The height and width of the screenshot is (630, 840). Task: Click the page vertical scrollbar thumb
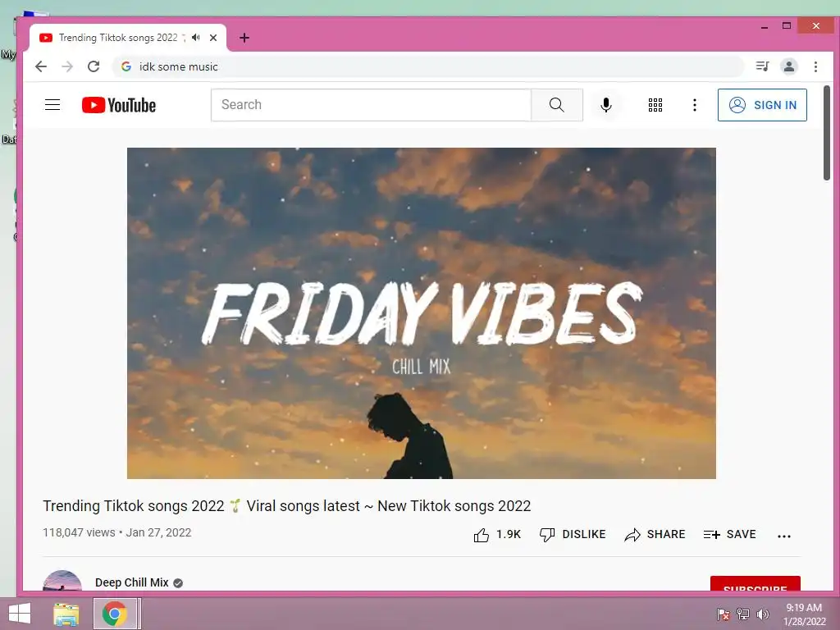pos(827,133)
